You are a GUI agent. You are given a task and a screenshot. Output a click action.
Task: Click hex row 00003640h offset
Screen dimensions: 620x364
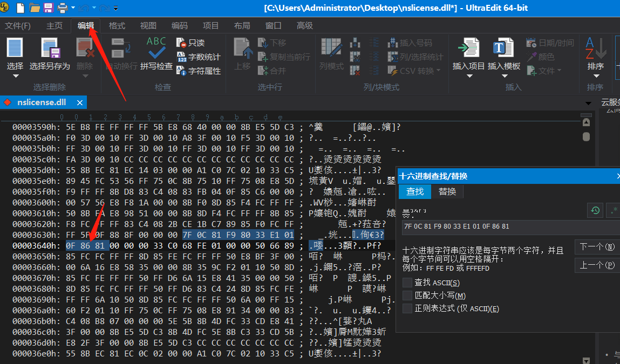tap(36, 245)
